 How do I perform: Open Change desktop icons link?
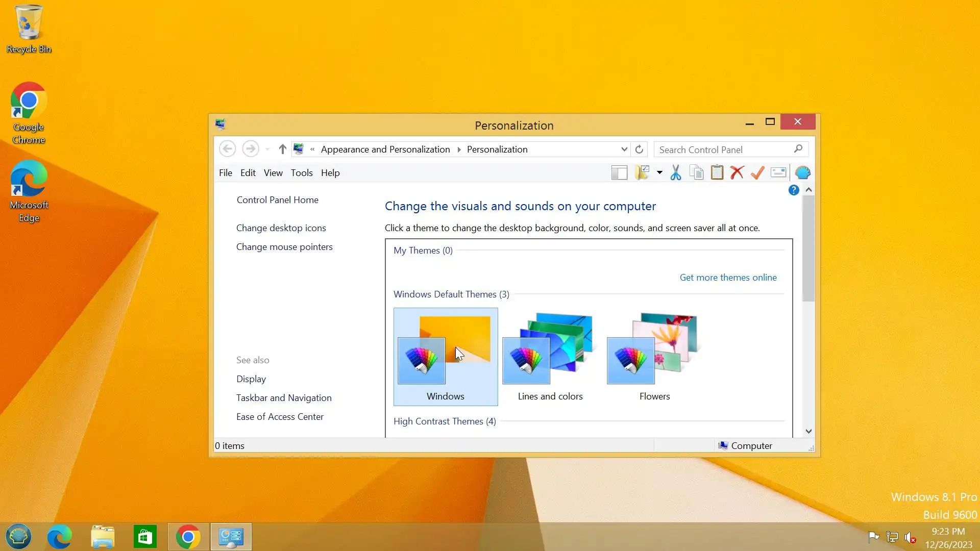click(281, 228)
